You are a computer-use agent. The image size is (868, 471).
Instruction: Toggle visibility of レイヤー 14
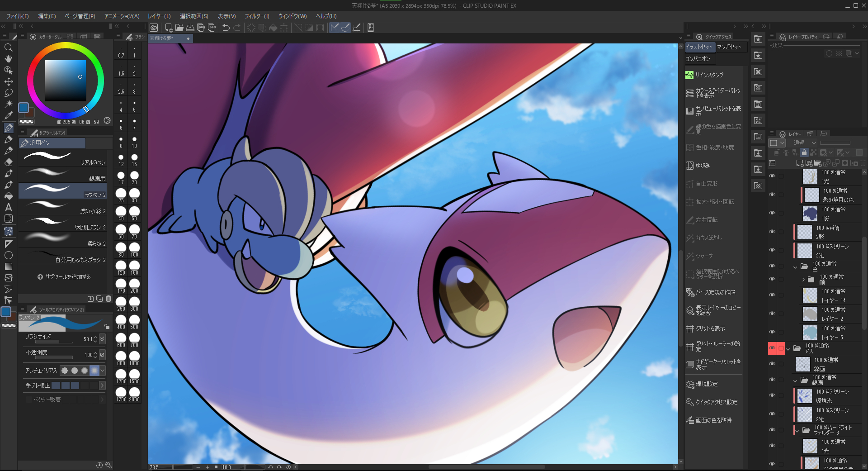pyautogui.click(x=772, y=295)
